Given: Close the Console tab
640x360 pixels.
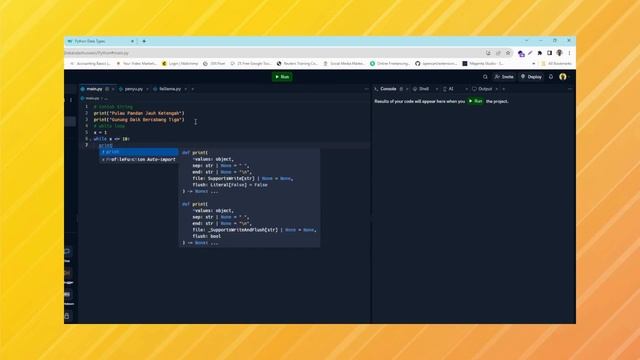Looking at the screenshot, I should pos(407,89).
